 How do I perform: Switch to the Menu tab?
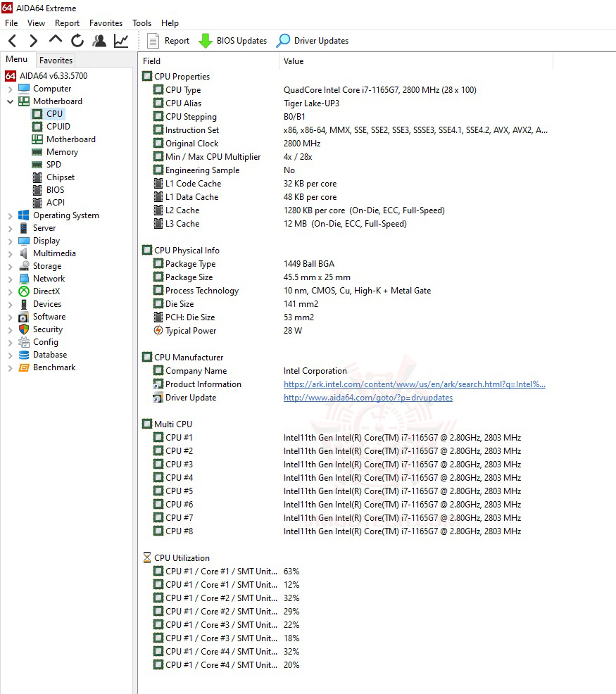point(17,59)
